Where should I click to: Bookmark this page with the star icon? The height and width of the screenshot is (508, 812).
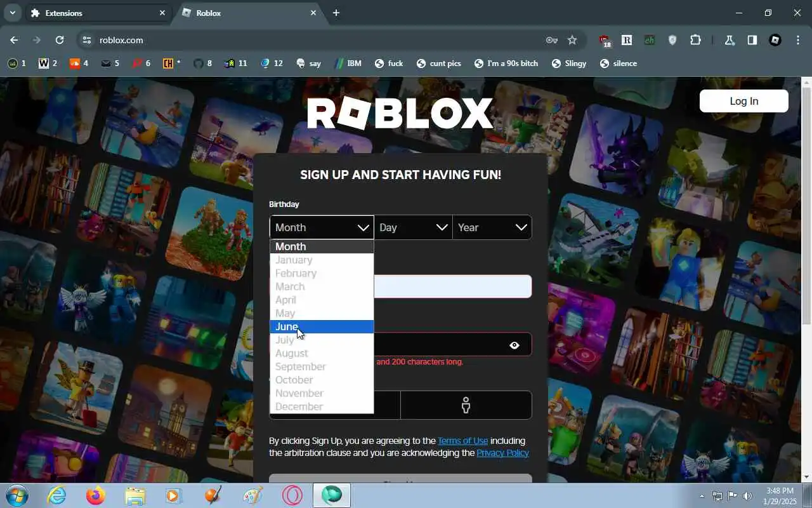pos(572,40)
